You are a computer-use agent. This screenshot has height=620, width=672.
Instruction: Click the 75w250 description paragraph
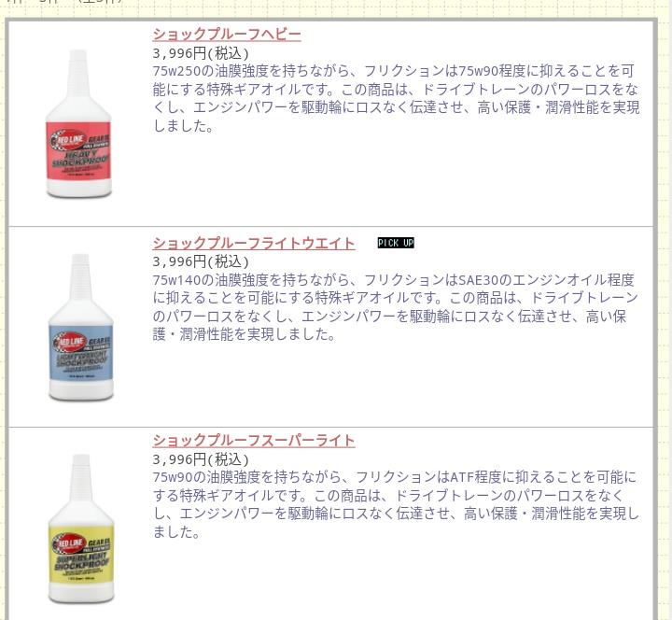click(396, 99)
